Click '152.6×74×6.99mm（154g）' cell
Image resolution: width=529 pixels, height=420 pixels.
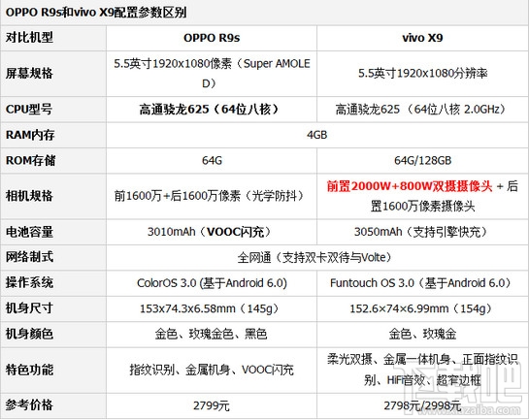tap(421, 308)
